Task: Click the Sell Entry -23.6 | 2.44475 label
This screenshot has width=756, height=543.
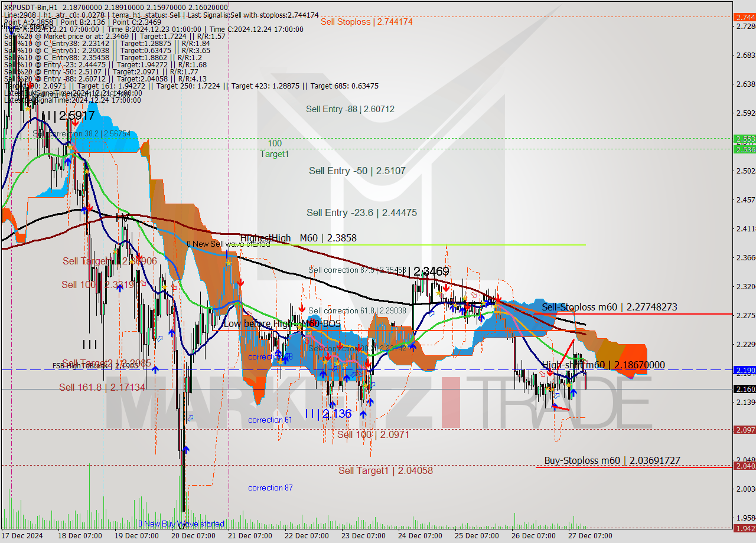Action: (x=361, y=212)
